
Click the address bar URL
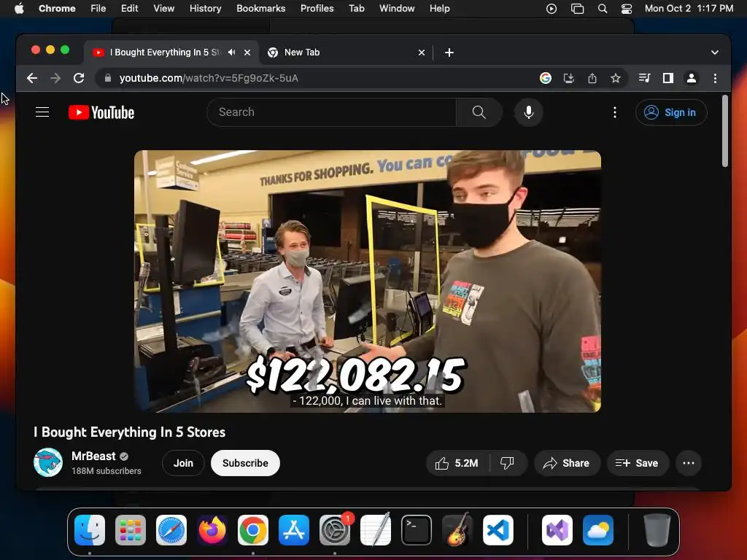coord(209,78)
